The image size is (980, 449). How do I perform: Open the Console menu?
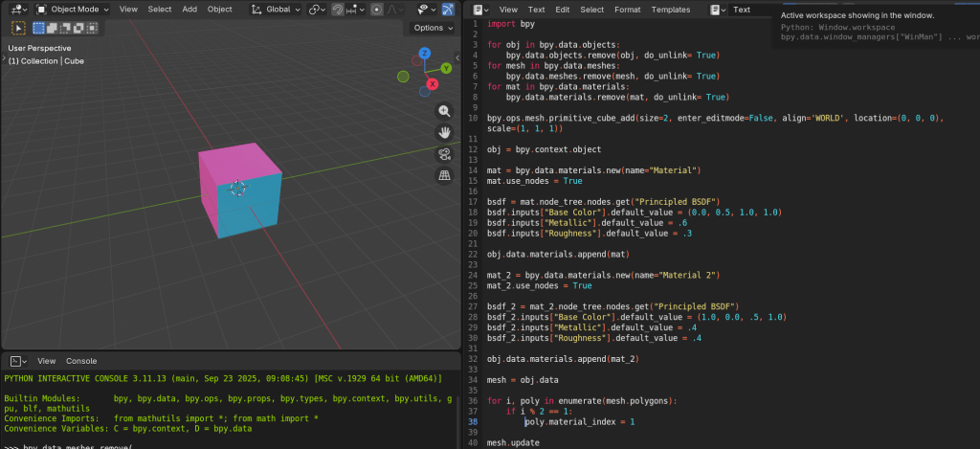81,361
